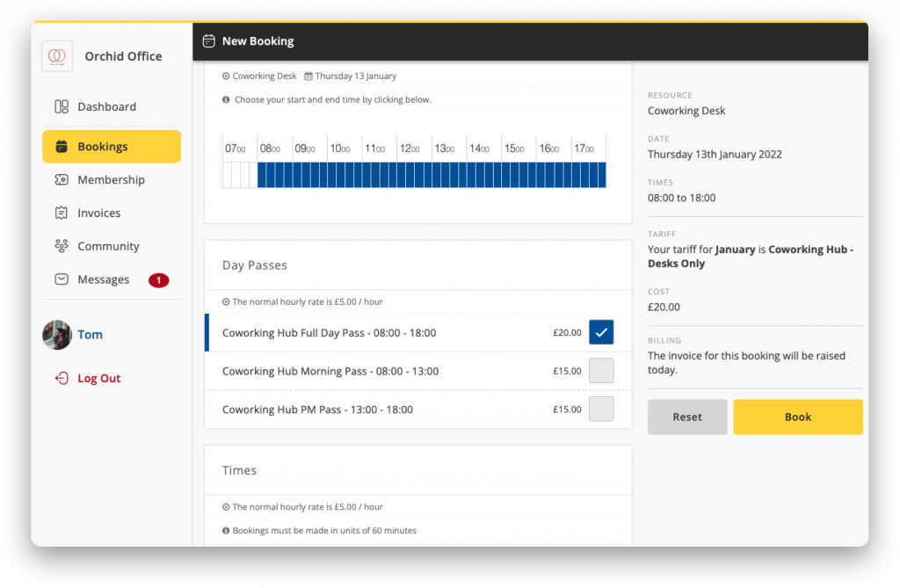Click the 12:00 slot in the time bar
Viewport: 900px width, 588px height.
(x=414, y=175)
